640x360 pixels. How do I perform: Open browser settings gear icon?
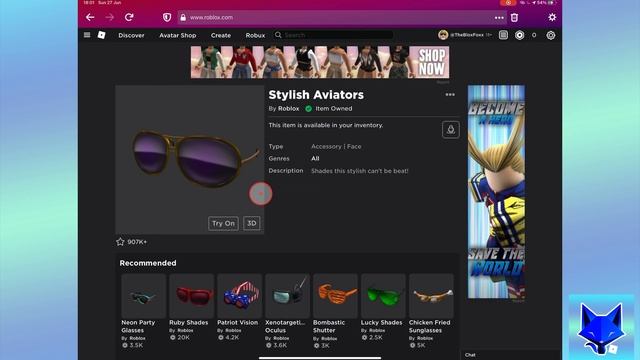(552, 17)
